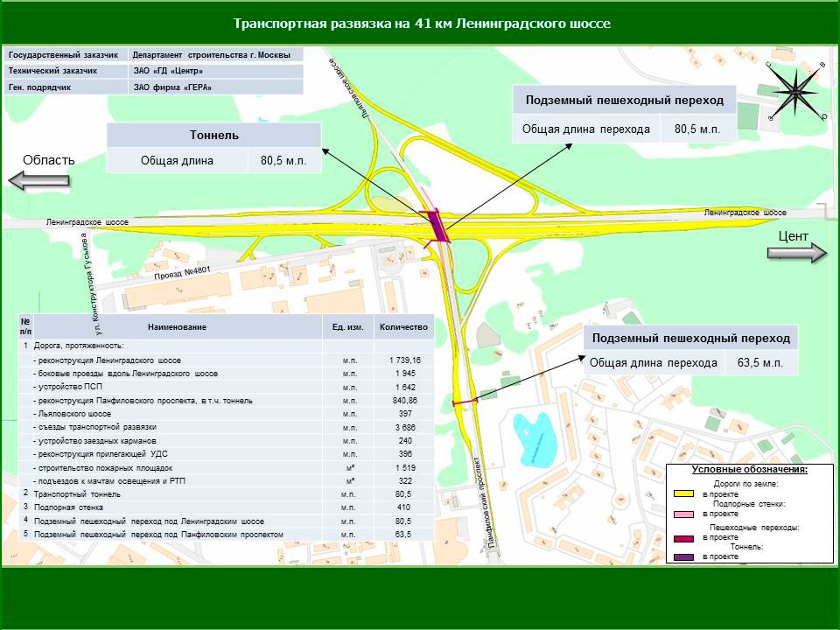Click the 1 945 quantity cell

point(405,374)
